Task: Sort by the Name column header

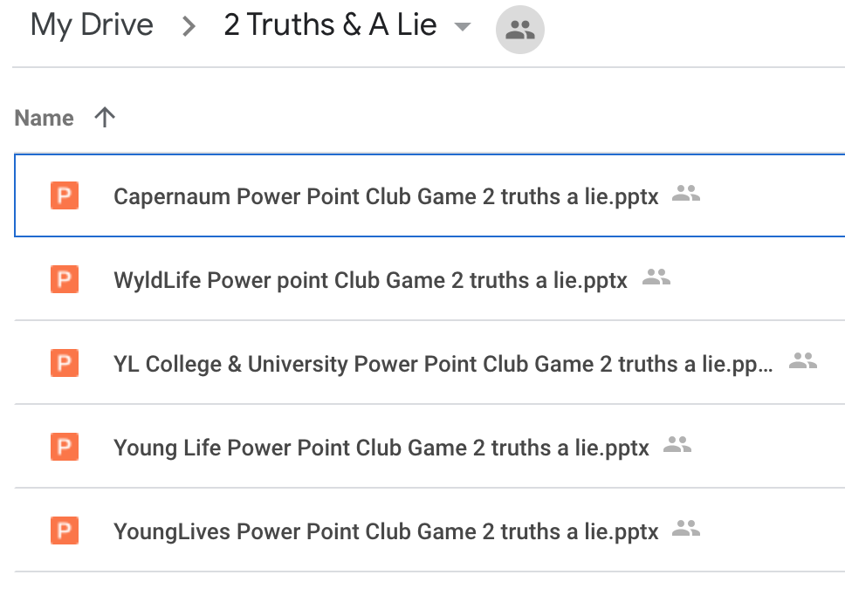Action: coord(45,118)
